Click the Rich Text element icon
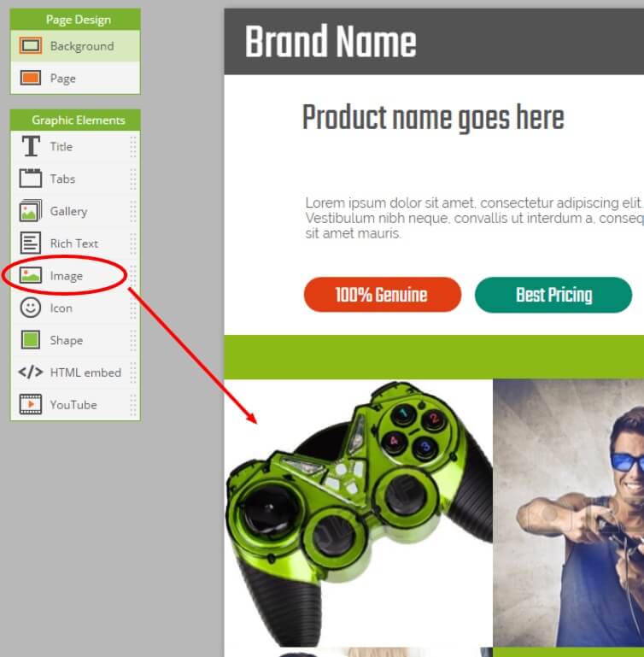Screen dimensions: 644x657 31,243
